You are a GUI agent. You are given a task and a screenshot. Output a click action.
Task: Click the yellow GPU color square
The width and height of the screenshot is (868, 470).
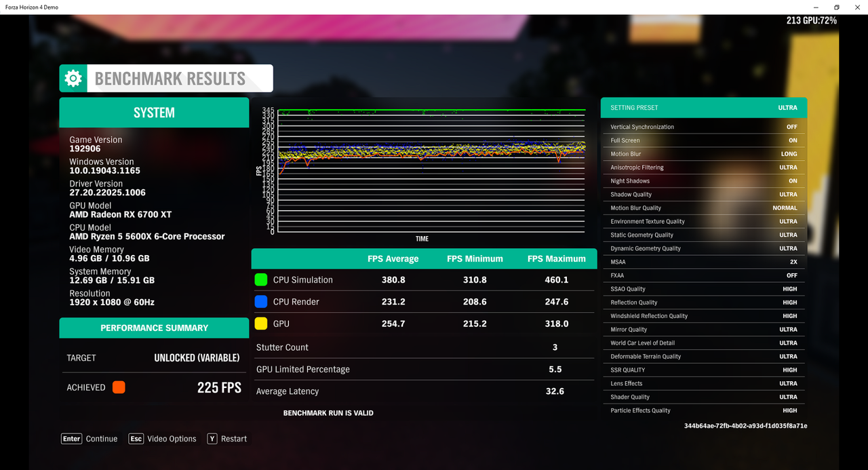[260, 324]
